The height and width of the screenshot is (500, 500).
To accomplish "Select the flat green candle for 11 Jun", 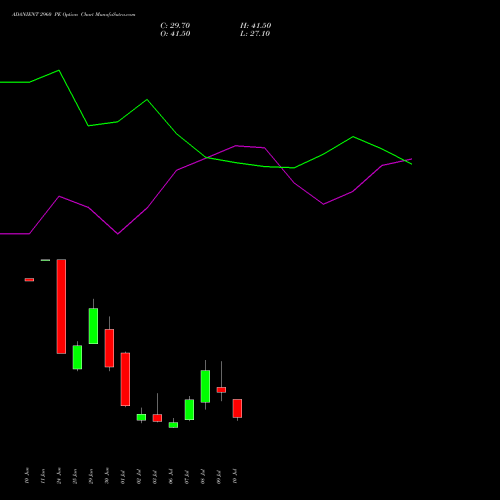I will pos(45,260).
